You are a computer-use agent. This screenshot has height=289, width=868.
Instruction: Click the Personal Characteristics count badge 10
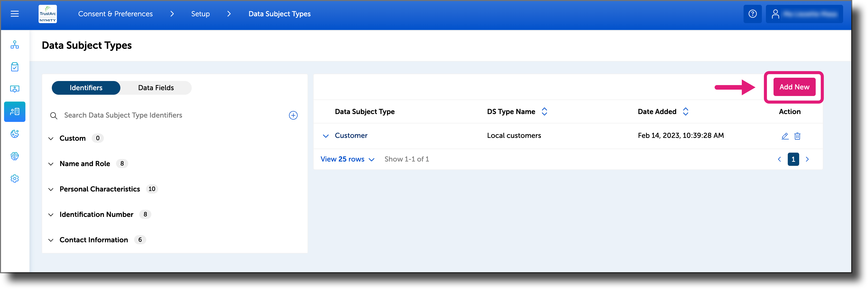click(x=152, y=189)
